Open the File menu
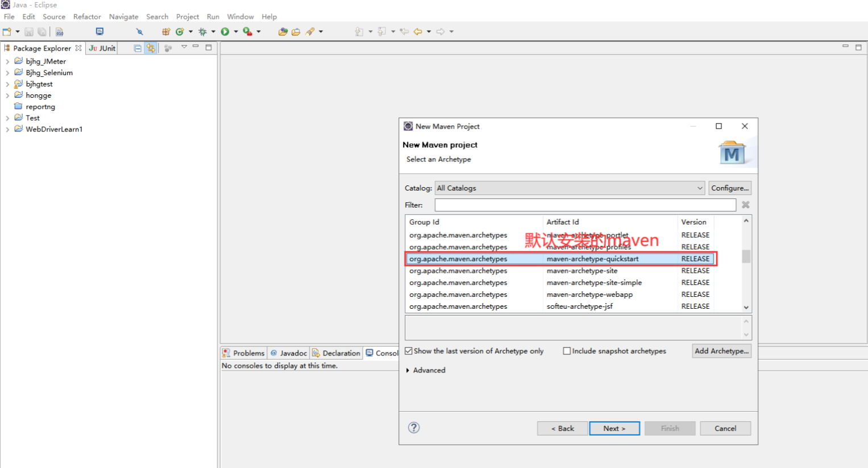 [x=9, y=16]
